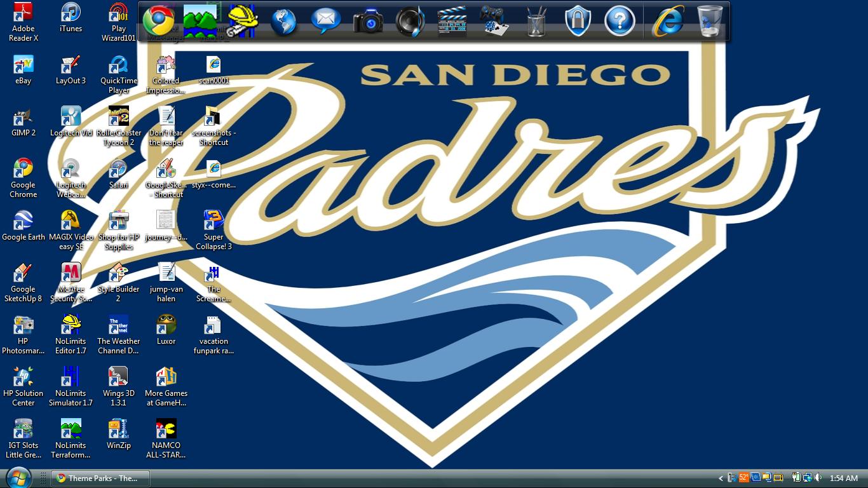Click the clapperboard video dock icon
The image size is (868, 488).
pos(452,21)
